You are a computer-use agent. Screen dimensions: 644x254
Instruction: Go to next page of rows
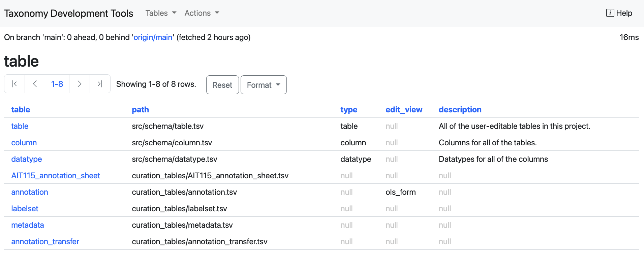click(x=80, y=84)
